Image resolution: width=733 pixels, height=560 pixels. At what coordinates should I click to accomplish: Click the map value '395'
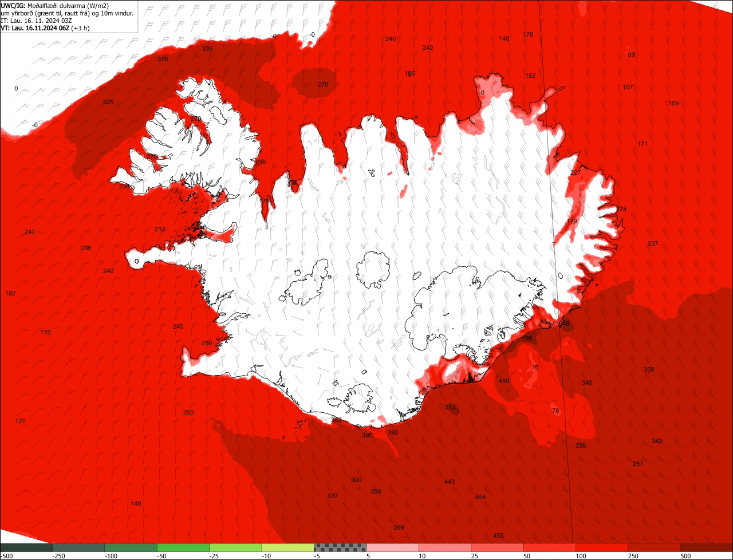click(367, 435)
